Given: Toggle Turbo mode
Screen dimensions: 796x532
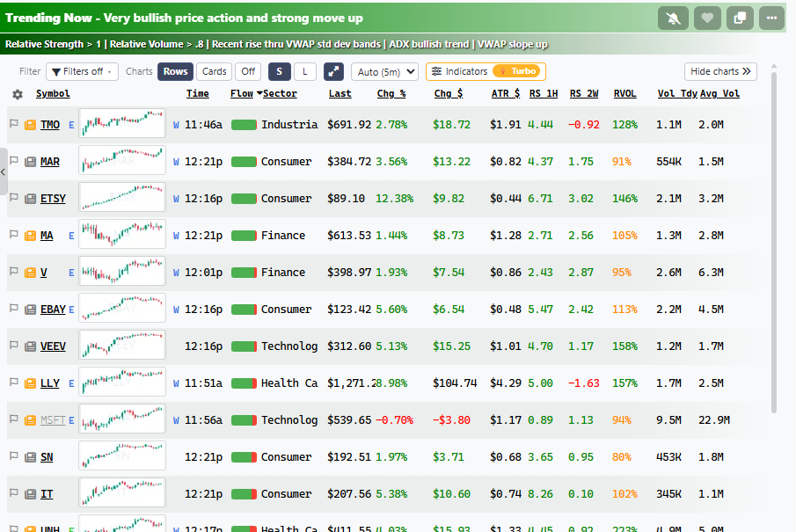Looking at the screenshot, I should 518,71.
